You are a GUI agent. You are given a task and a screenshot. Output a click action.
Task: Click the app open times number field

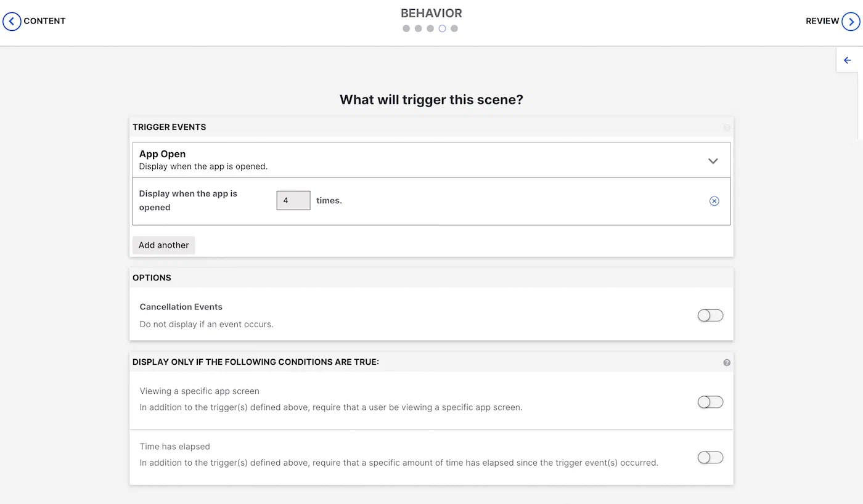point(293,201)
